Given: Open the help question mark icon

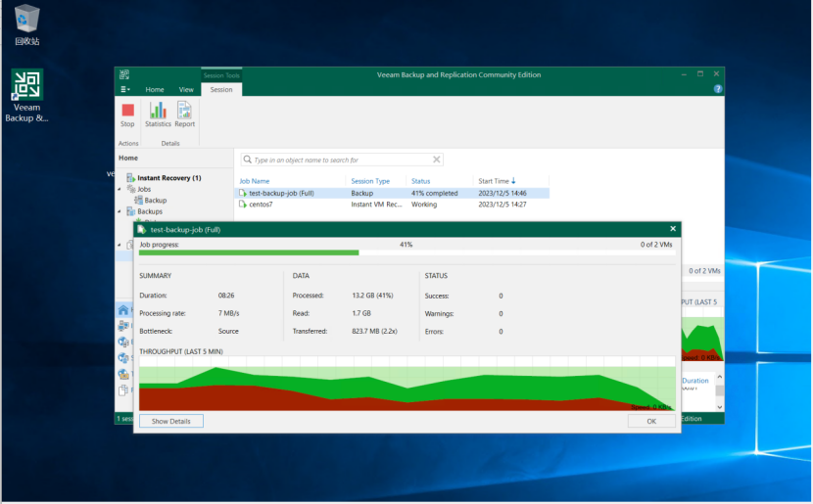Looking at the screenshot, I should (x=718, y=89).
